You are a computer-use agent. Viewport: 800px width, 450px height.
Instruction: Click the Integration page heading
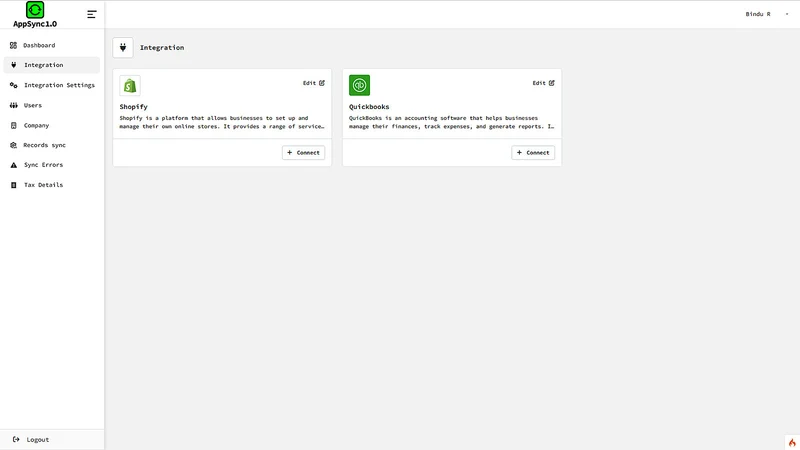[x=162, y=47]
